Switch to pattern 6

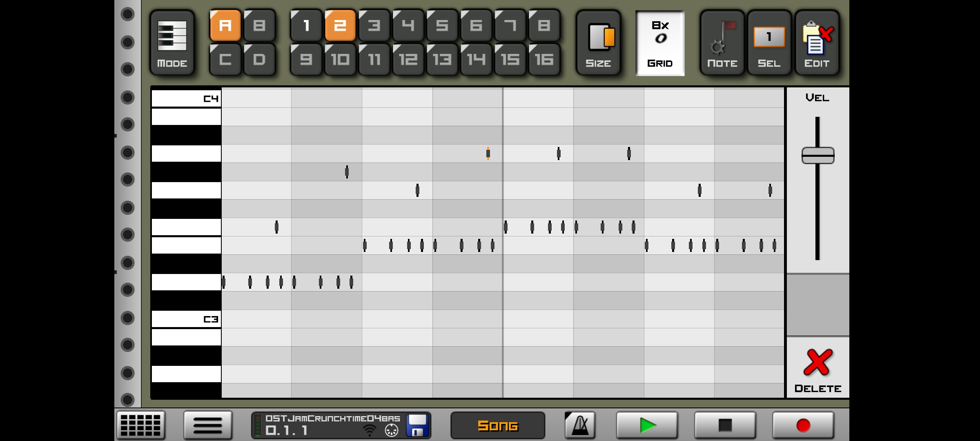[x=476, y=26]
